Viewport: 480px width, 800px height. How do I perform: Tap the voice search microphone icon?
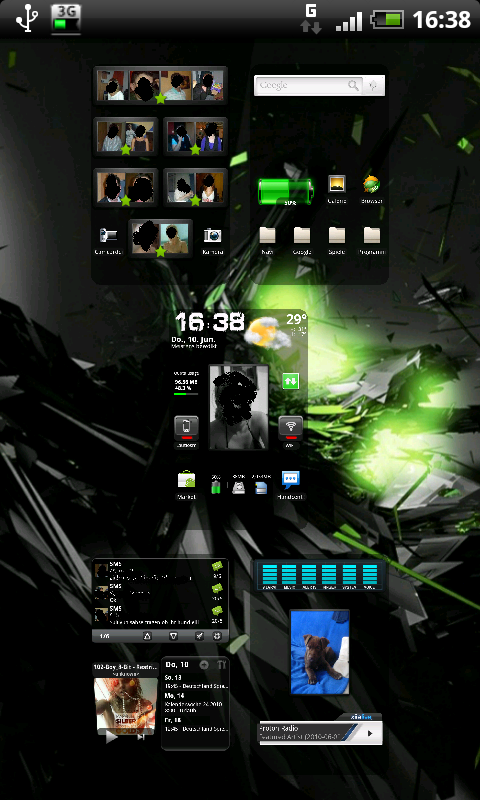tap(373, 86)
